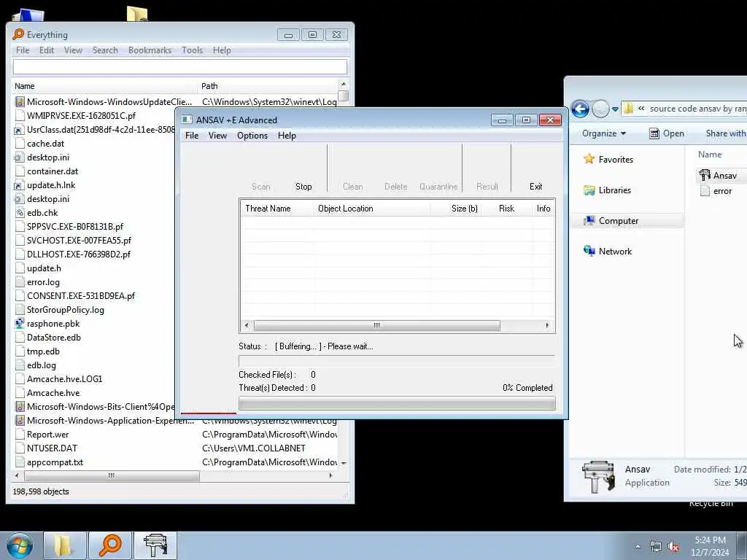Select the Ansav application file icon
The image size is (747, 560).
pyautogui.click(x=705, y=175)
